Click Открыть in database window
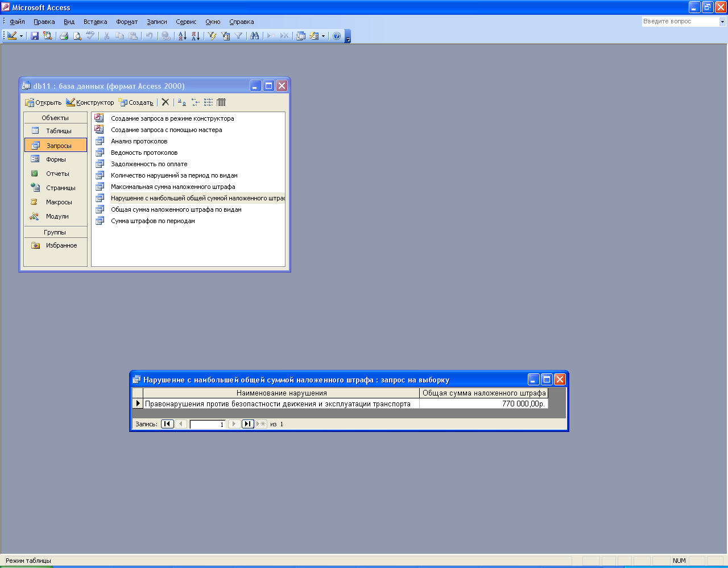 (43, 102)
